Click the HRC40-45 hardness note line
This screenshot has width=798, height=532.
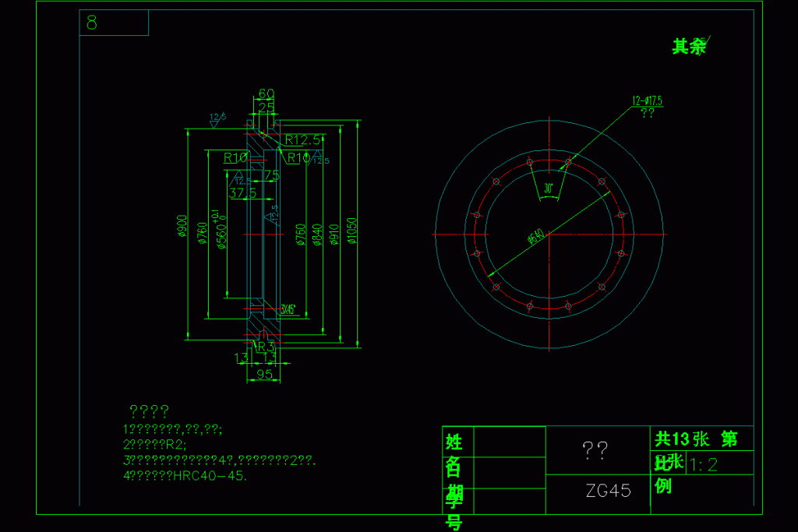click(x=185, y=476)
